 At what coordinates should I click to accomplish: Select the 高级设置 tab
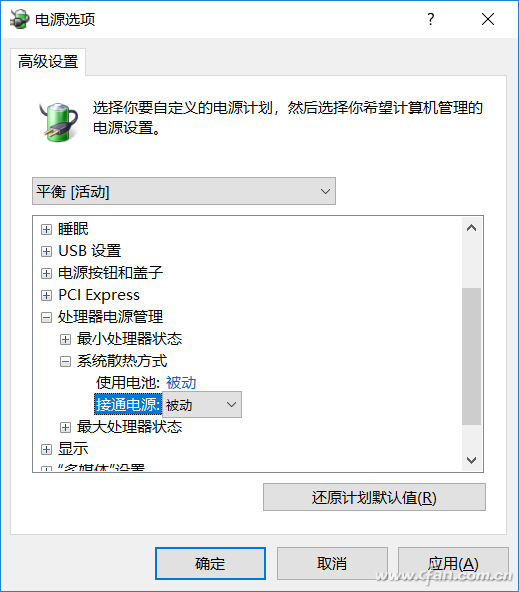(48, 62)
